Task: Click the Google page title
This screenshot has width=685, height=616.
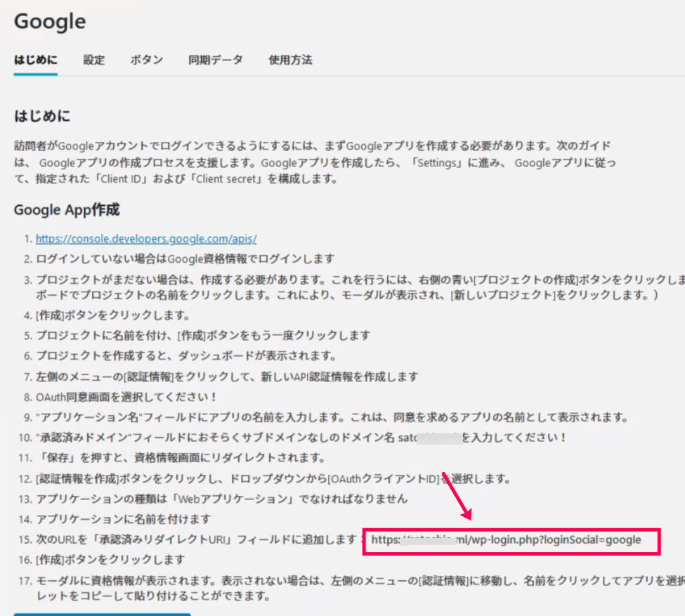Action: (x=50, y=21)
